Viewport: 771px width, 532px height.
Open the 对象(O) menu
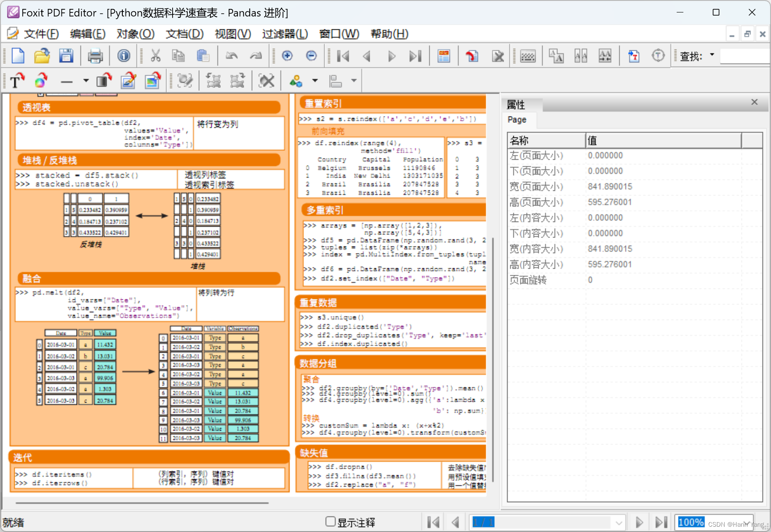coord(135,34)
